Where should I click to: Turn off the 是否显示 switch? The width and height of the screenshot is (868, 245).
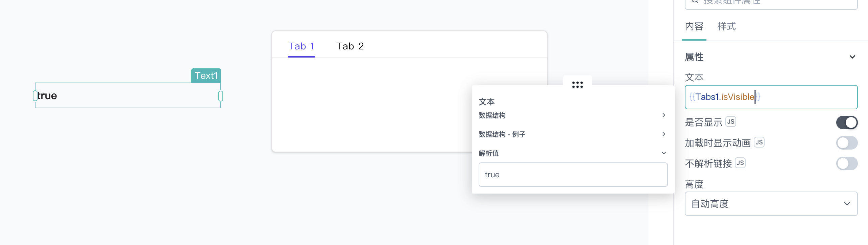coord(847,122)
